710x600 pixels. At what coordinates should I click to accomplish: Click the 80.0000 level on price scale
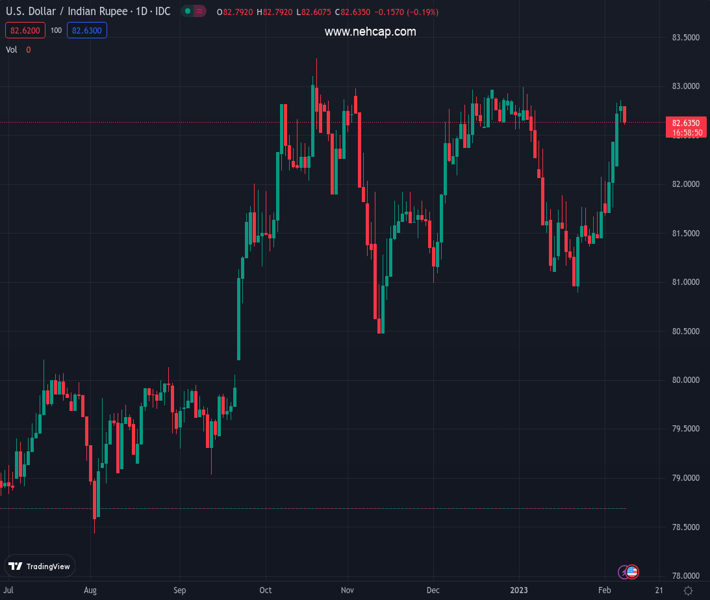tap(686, 380)
